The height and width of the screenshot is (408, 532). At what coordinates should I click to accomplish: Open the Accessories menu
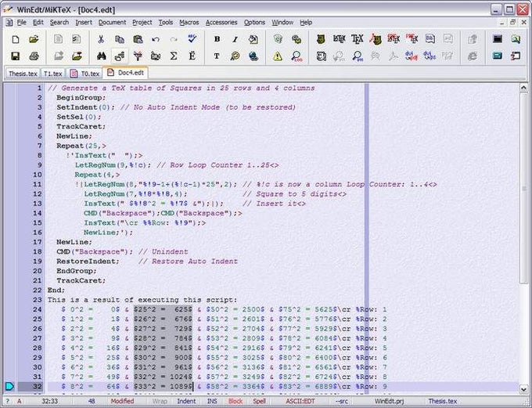[x=221, y=22]
